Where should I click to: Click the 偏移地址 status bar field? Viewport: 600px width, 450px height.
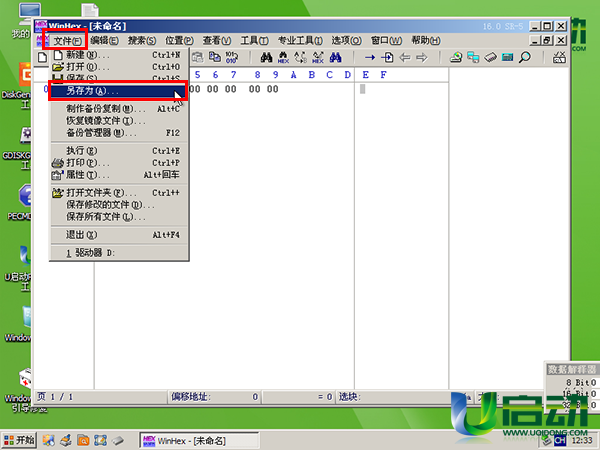(214, 397)
